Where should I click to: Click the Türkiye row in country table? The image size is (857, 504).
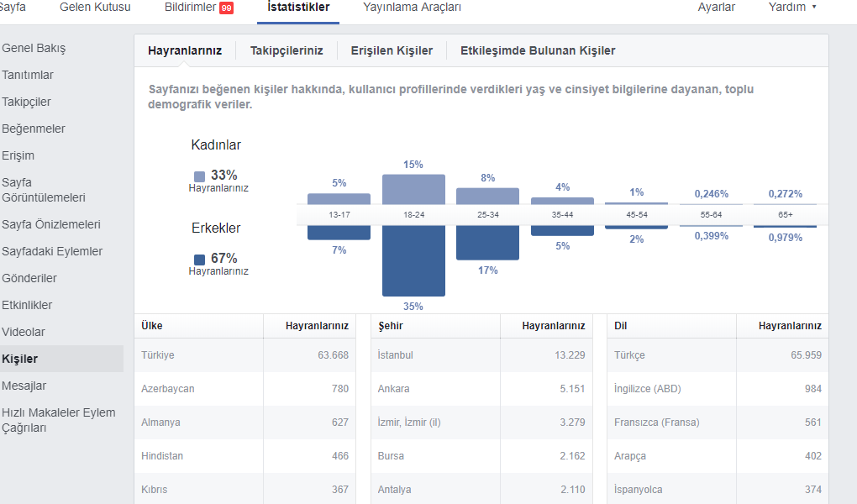click(x=244, y=355)
